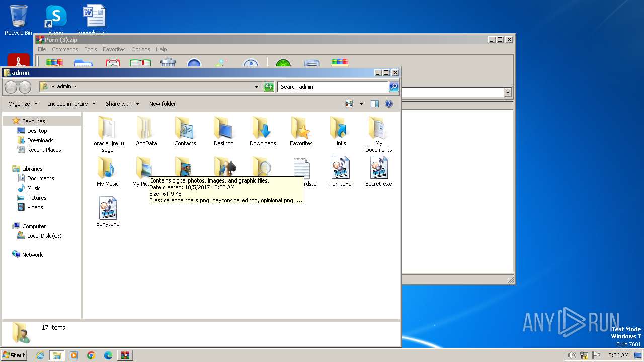Select the .oracle_jre_usage folder

point(107,133)
